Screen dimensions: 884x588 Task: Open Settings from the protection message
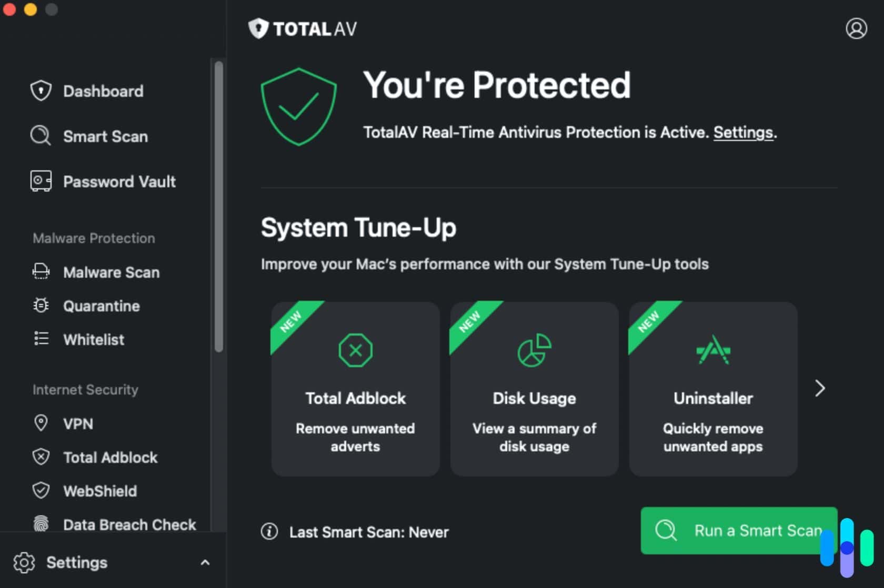[743, 133]
